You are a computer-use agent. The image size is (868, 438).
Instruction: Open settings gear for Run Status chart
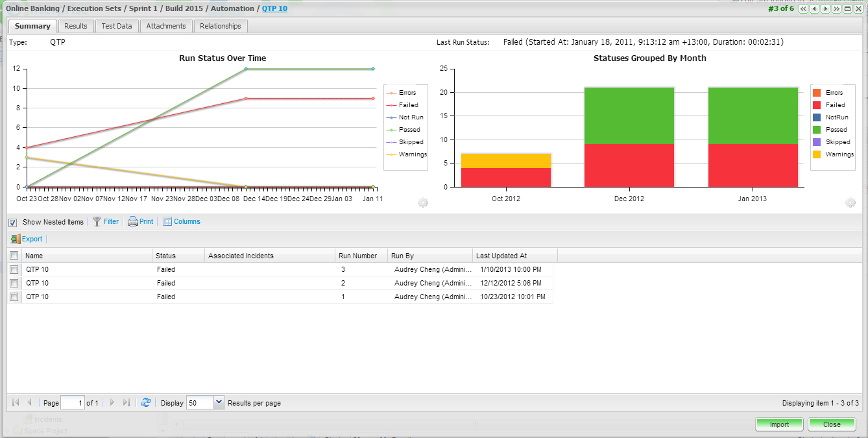click(423, 203)
